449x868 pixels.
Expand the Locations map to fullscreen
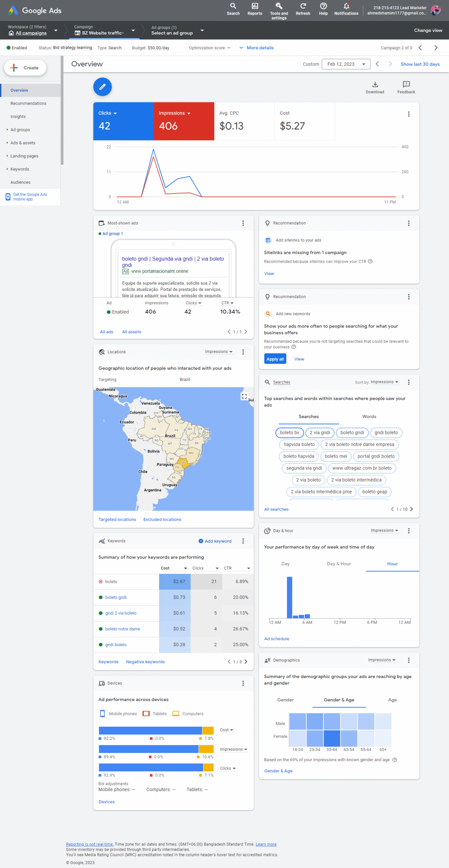244,396
